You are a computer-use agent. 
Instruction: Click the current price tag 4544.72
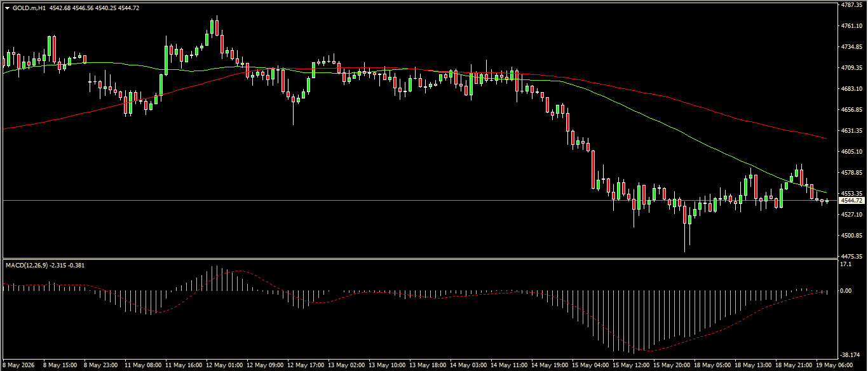(x=851, y=200)
